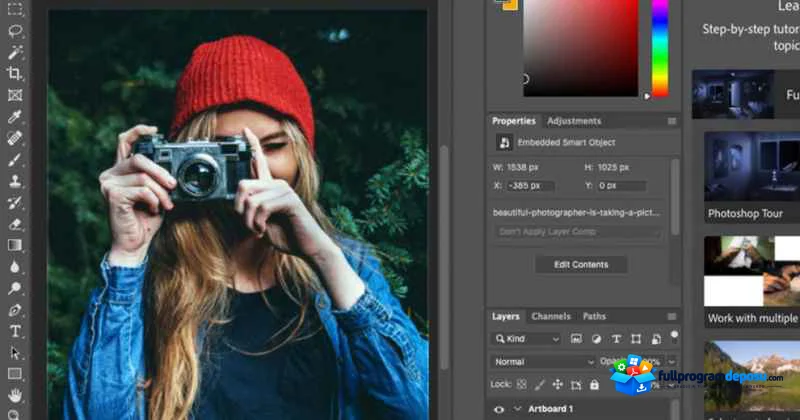800x420 pixels.
Task: Select the Eyedropper tool
Action: click(15, 116)
